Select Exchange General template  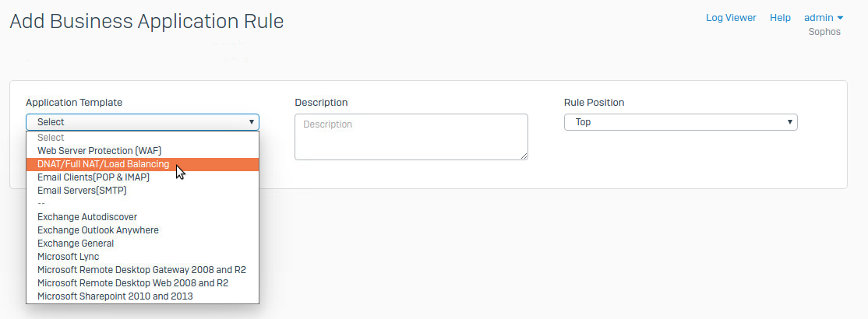click(76, 244)
